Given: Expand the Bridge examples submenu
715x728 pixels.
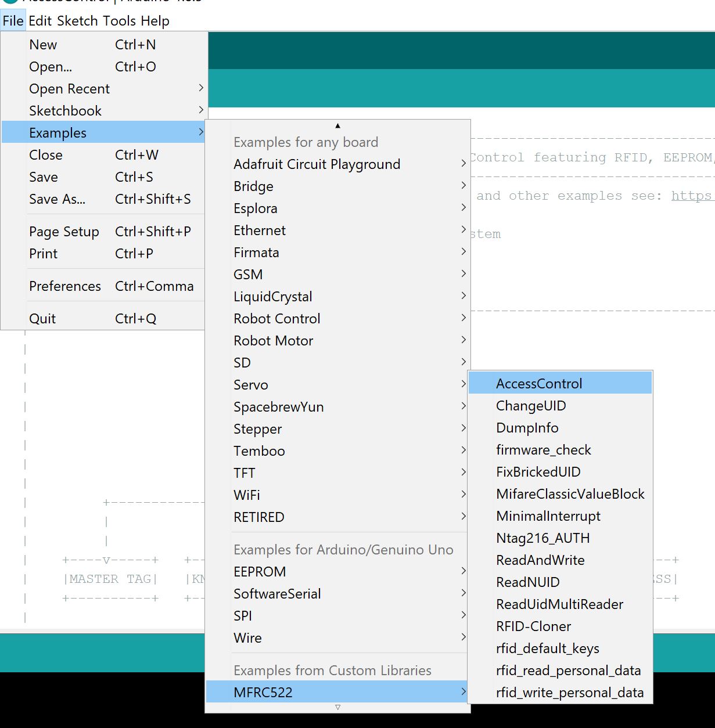Looking at the screenshot, I should point(337,186).
